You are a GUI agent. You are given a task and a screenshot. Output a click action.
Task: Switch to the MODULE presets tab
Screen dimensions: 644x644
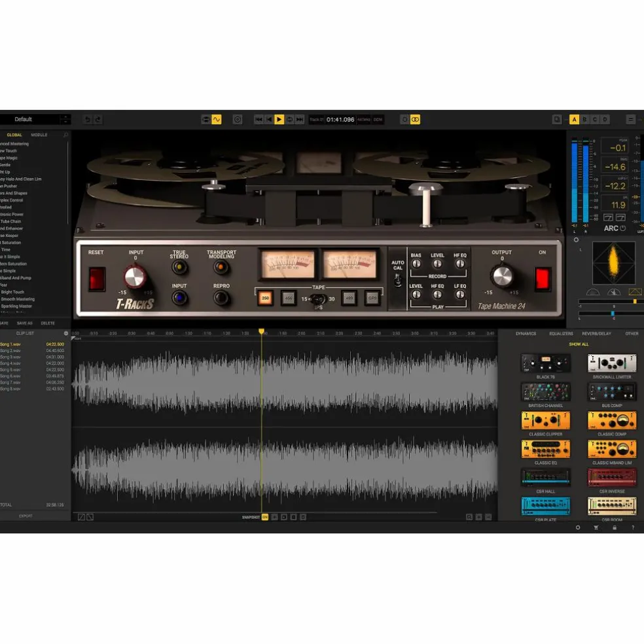click(x=39, y=135)
